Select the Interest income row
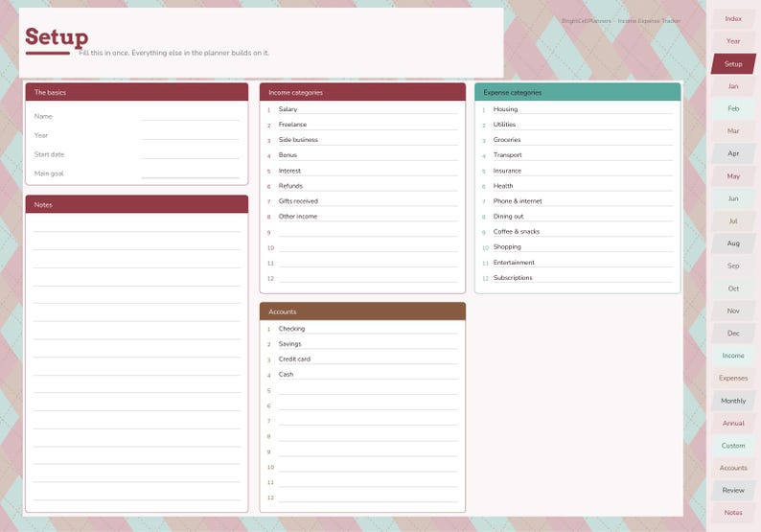761x532 pixels. pyautogui.click(x=362, y=171)
